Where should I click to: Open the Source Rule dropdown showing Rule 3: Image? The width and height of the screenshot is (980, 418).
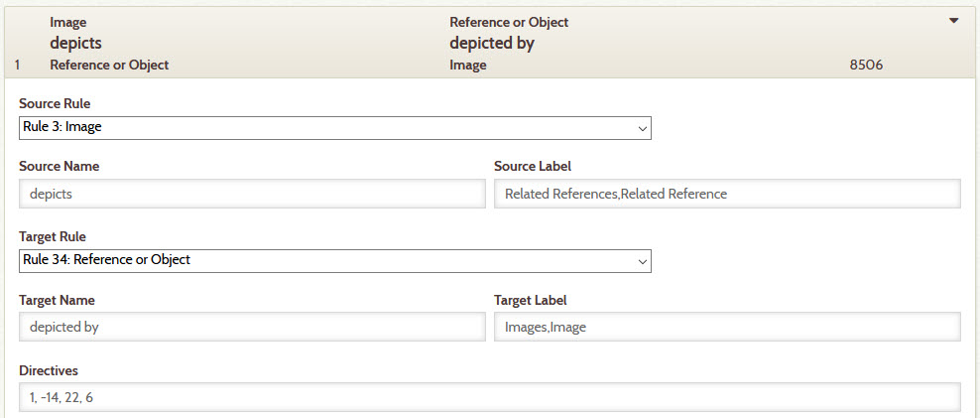coord(335,128)
